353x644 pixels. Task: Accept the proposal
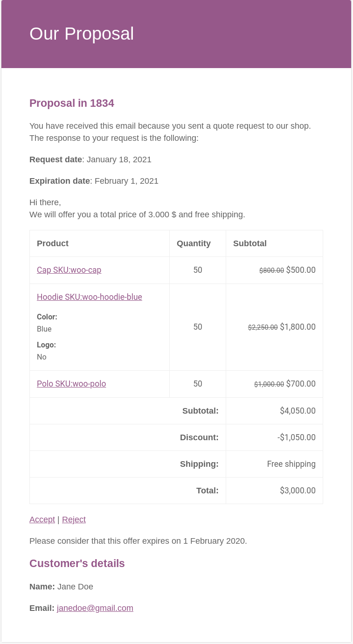tap(42, 519)
